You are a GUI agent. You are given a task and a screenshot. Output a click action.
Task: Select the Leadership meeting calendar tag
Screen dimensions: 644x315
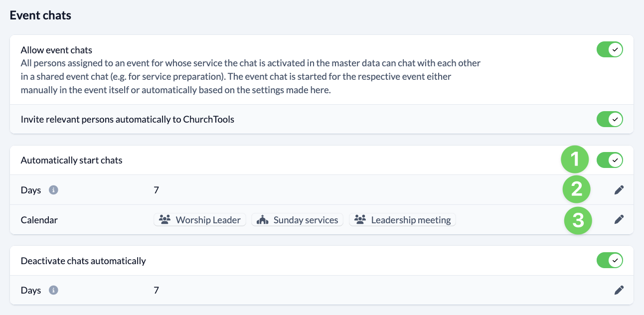(402, 220)
